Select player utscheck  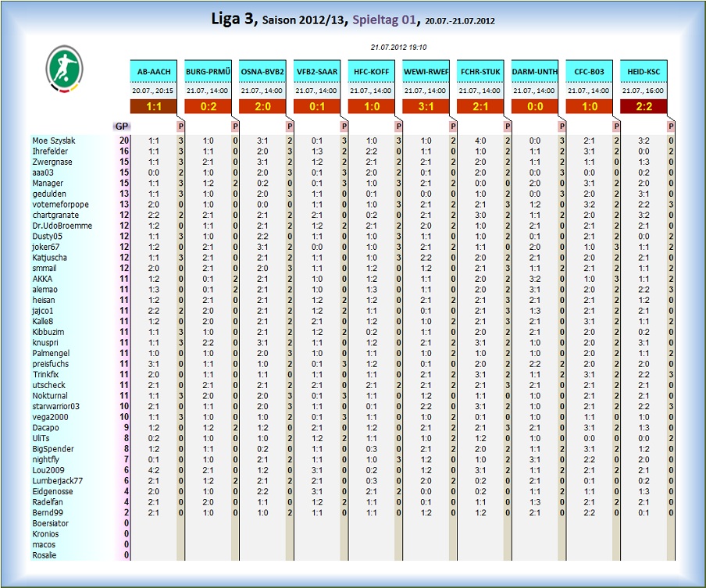click(48, 385)
